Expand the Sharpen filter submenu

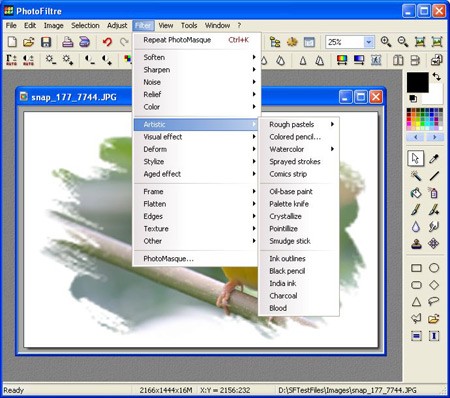(195, 70)
